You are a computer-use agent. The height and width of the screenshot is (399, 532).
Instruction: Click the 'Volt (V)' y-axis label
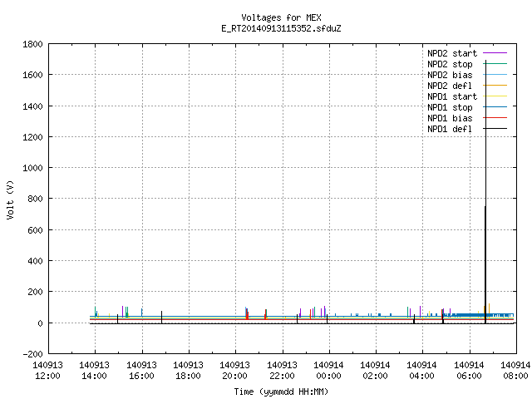point(10,200)
